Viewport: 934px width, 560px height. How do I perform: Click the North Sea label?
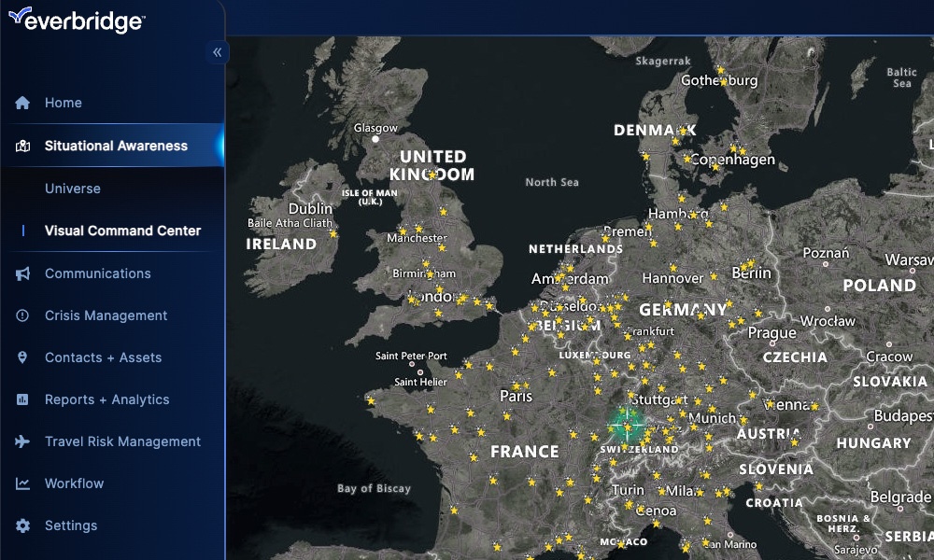click(x=552, y=183)
